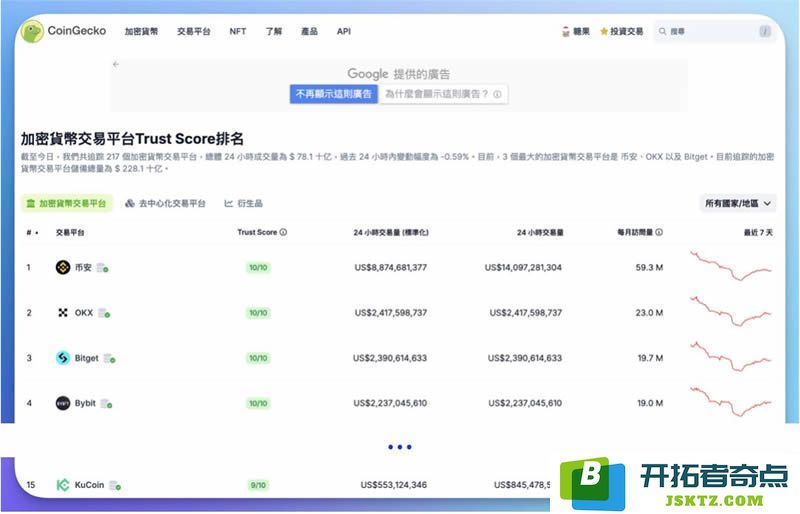Screen dimensions: 800x514
Task: Sort by the # column header
Action: (32, 233)
